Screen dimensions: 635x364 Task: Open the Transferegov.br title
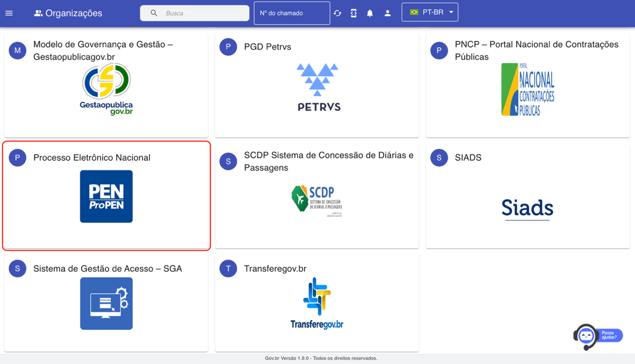(x=275, y=269)
